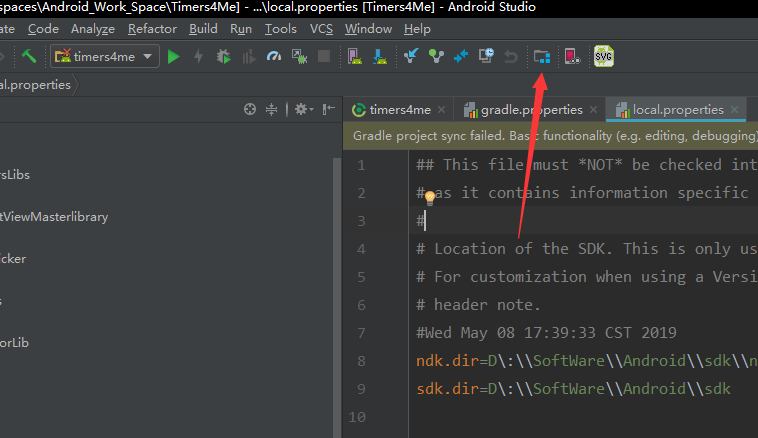Open Project Structure folder icon
The image size is (758, 438).
(542, 57)
